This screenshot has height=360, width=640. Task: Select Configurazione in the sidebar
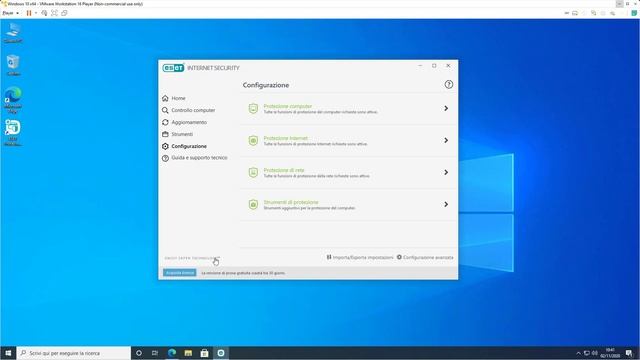189,146
